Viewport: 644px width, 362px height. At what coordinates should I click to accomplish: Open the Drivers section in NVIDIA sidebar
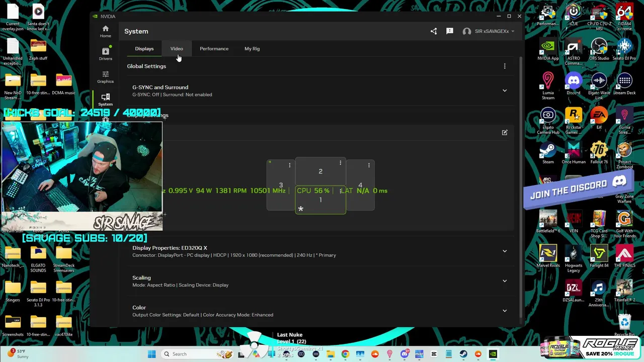tap(105, 54)
